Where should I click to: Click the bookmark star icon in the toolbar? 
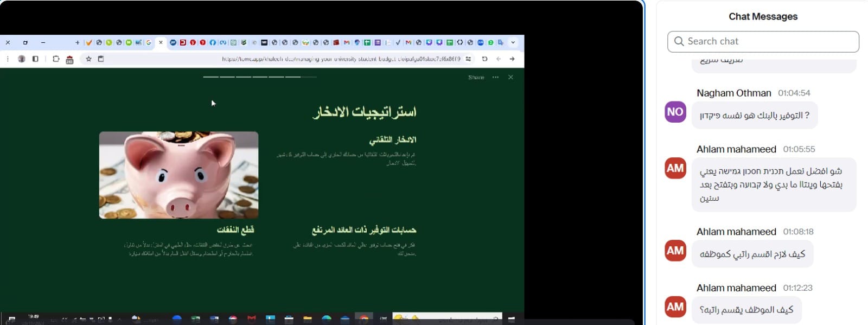88,59
